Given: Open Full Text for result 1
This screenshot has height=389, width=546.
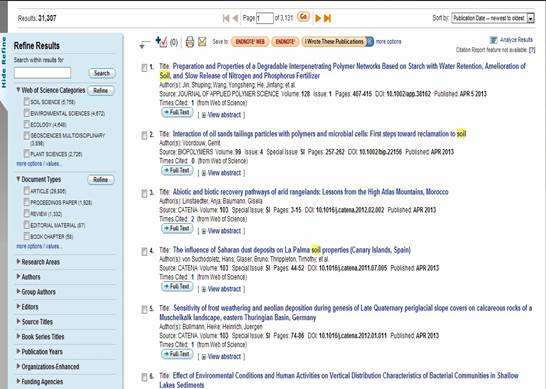Looking at the screenshot, I should click(x=178, y=112).
